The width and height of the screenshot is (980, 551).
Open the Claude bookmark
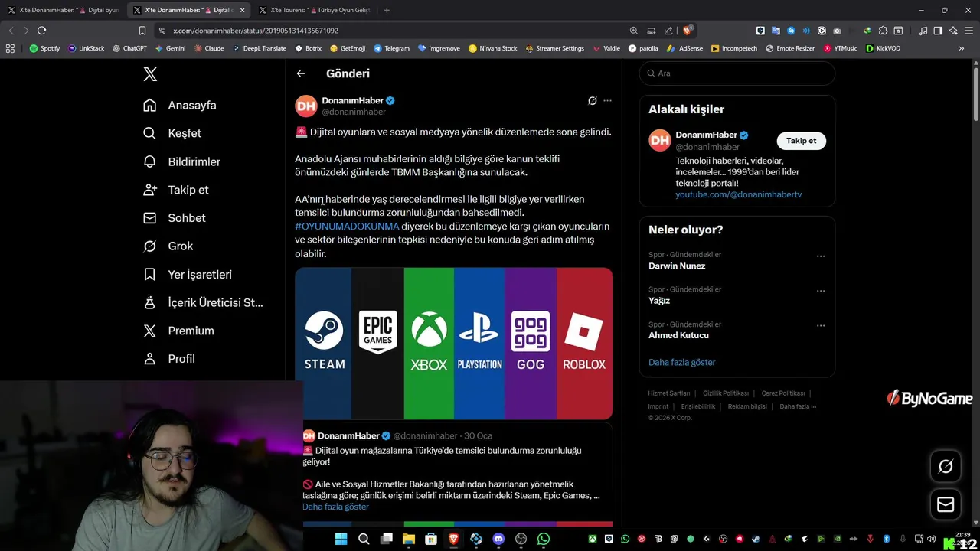click(x=209, y=48)
